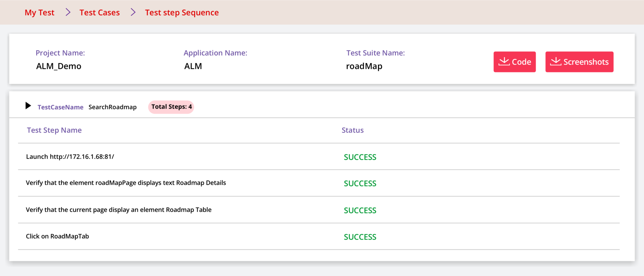The image size is (644, 276).
Task: Click the download icon on Code button
Action: (x=504, y=61)
